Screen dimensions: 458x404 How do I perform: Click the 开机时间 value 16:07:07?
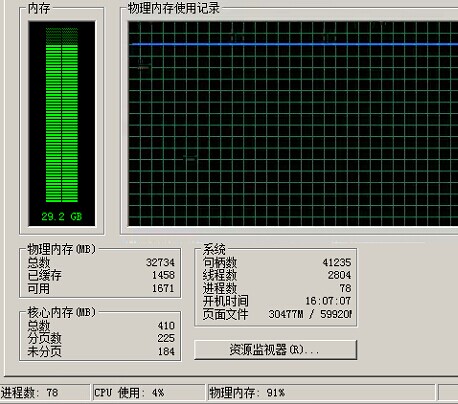coord(328,301)
